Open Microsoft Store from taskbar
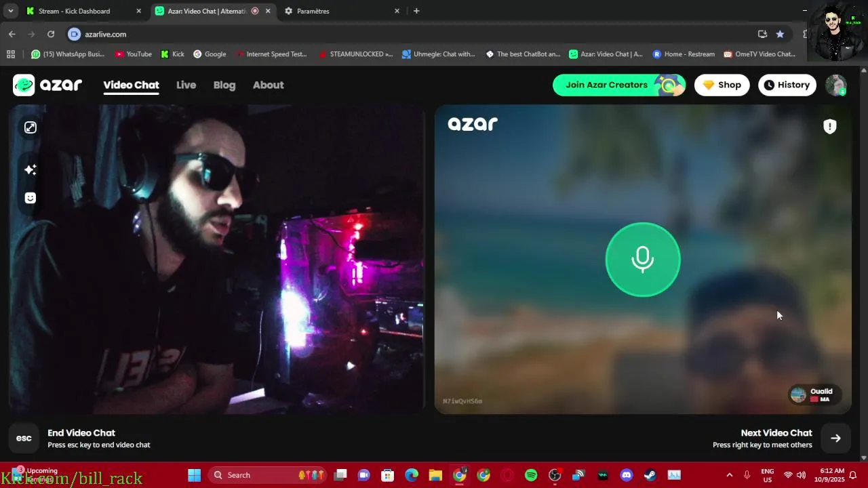 (388, 475)
